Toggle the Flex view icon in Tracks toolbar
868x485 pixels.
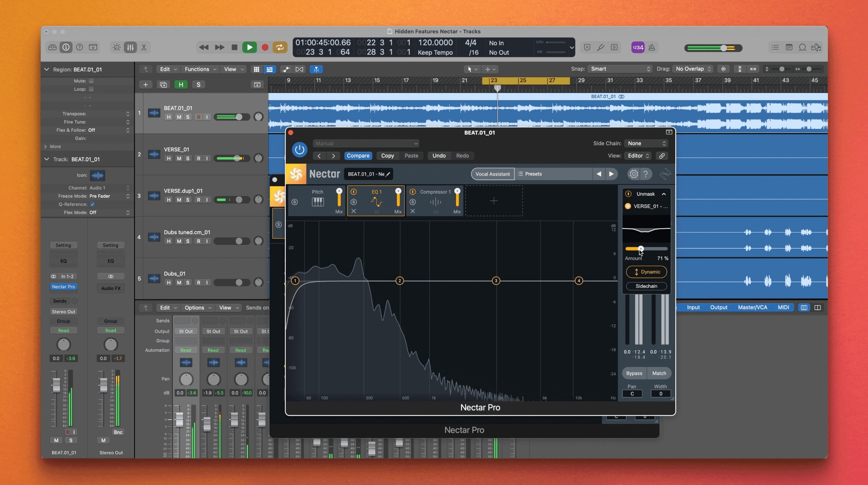click(299, 69)
